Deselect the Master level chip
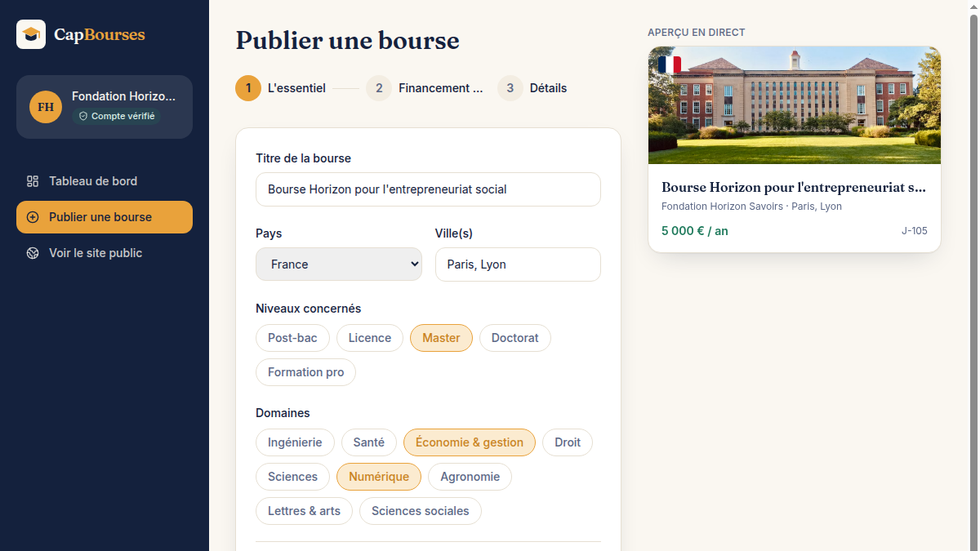 (x=441, y=338)
